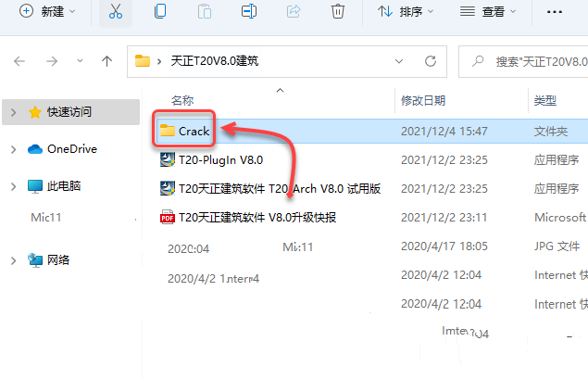
Task: Sort by 修改日期 column header
Action: [x=423, y=101]
